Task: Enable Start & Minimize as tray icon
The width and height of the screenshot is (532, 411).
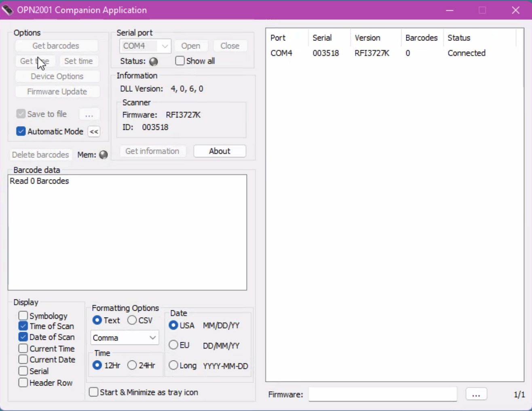Action: (x=93, y=392)
